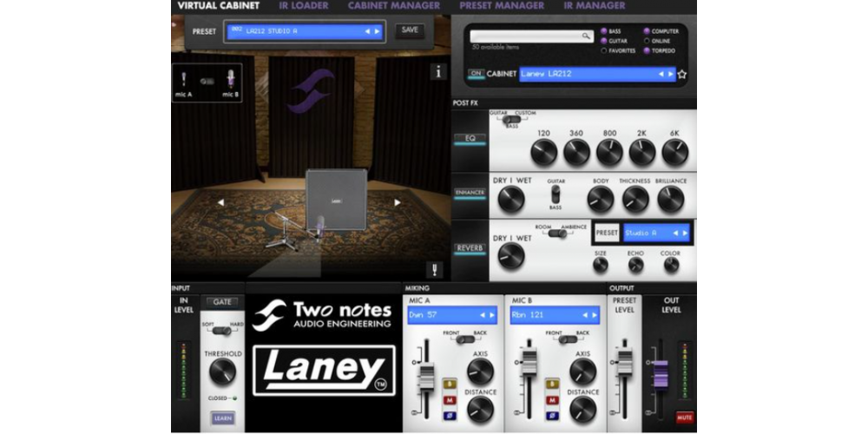Image resolution: width=868 pixels, height=434 pixels.
Task: Open the PRESET MANAGER tab
Action: tap(502, 6)
